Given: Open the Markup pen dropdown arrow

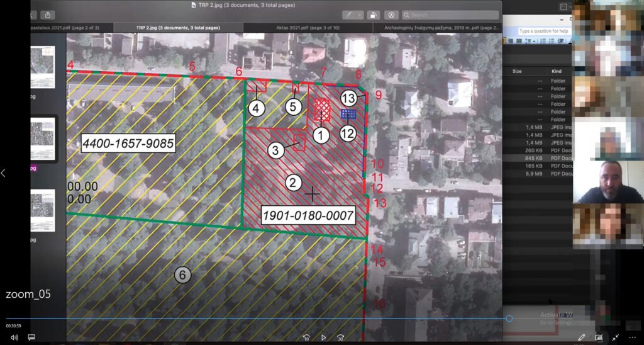Looking at the screenshot, I should tap(360, 15).
